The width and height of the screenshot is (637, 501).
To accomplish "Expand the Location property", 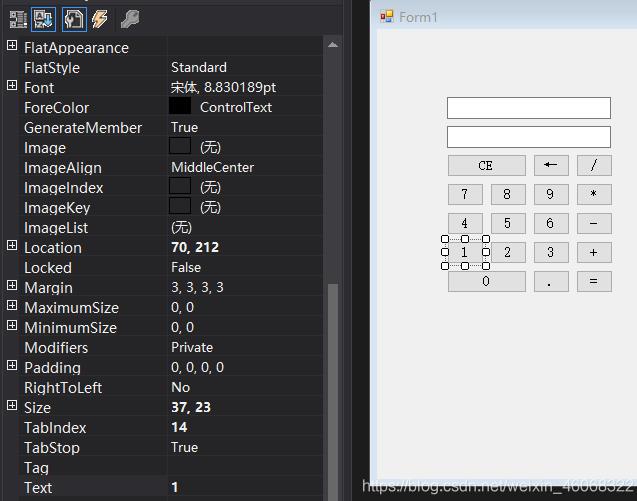I will coord(12,245).
